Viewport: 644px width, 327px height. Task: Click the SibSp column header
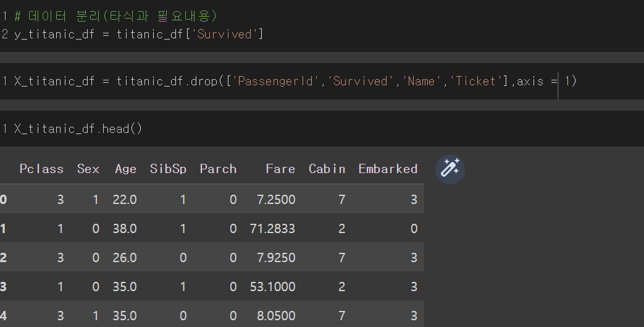[x=168, y=169]
